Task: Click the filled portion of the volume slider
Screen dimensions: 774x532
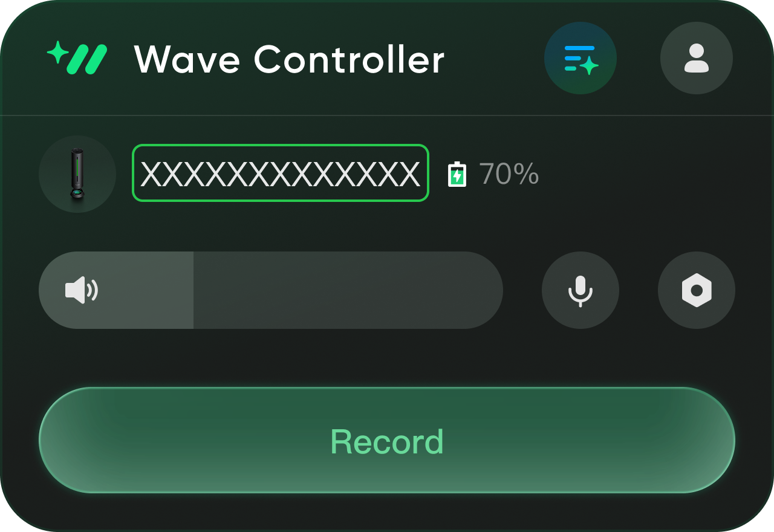Action: (116, 290)
